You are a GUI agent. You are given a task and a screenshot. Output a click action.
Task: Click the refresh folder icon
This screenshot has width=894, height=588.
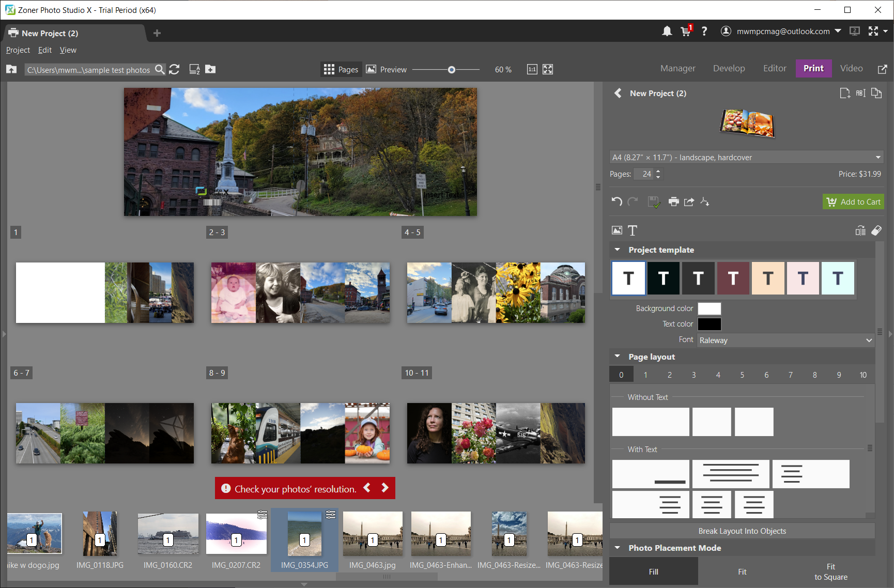pos(174,69)
